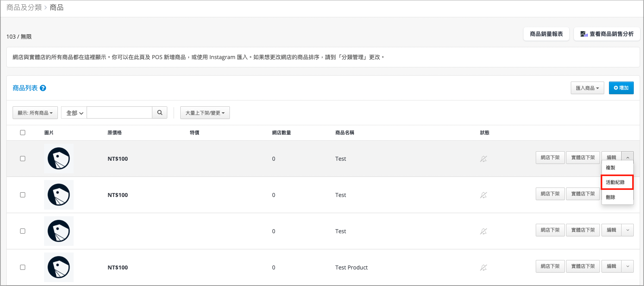Click status icon in priceless Test row

point(483,231)
